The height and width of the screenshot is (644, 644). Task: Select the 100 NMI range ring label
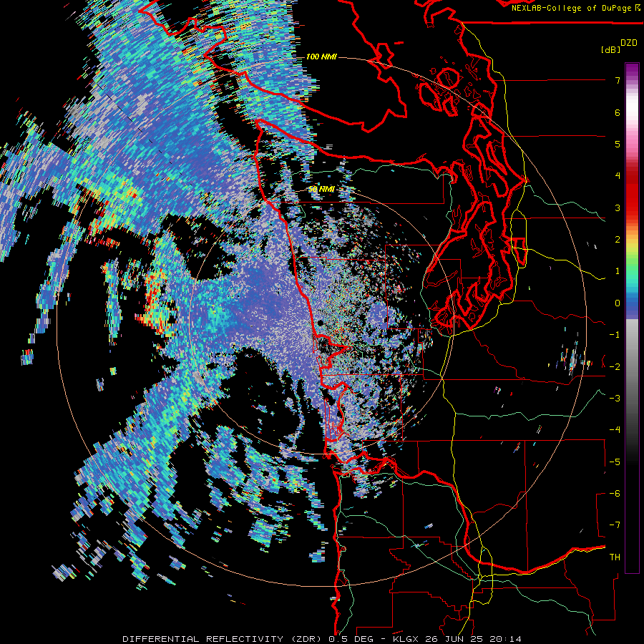(x=321, y=57)
